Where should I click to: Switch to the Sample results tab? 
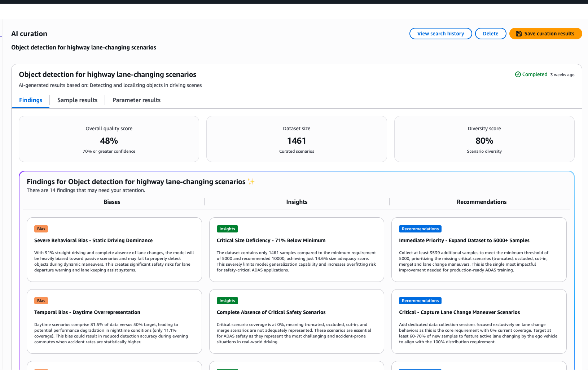tap(77, 100)
